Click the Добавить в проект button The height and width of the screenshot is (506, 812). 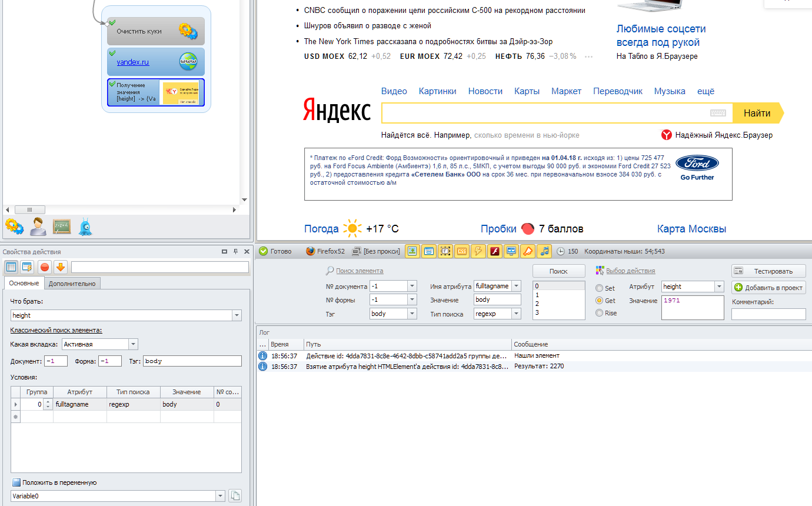tap(768, 288)
